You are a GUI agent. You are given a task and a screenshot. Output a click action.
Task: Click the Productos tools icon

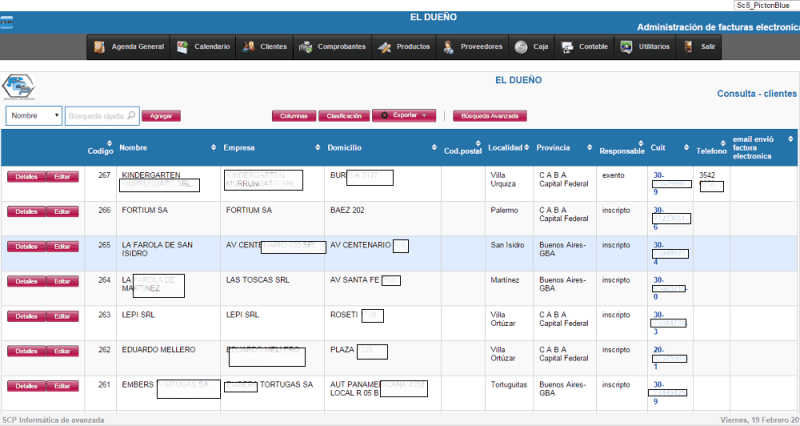tap(384, 47)
